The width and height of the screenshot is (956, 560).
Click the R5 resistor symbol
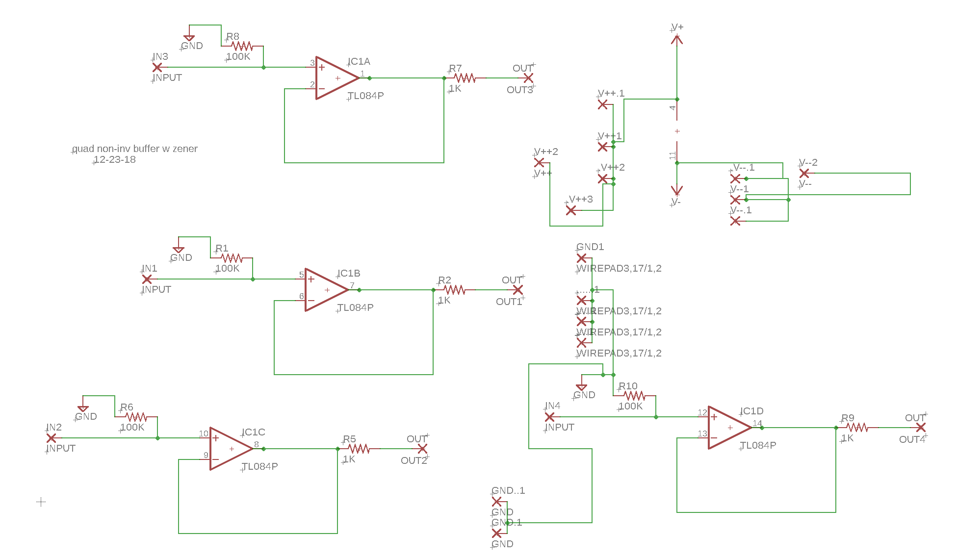[359, 449]
